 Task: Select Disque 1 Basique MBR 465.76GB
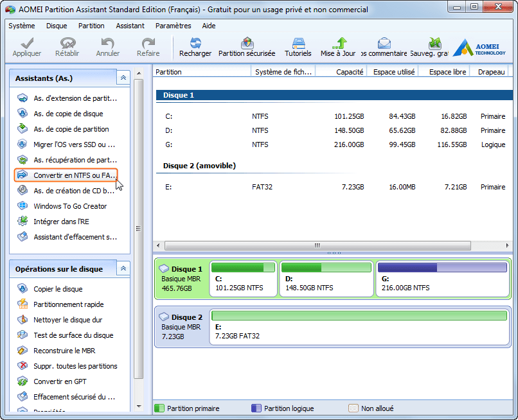[x=182, y=279]
